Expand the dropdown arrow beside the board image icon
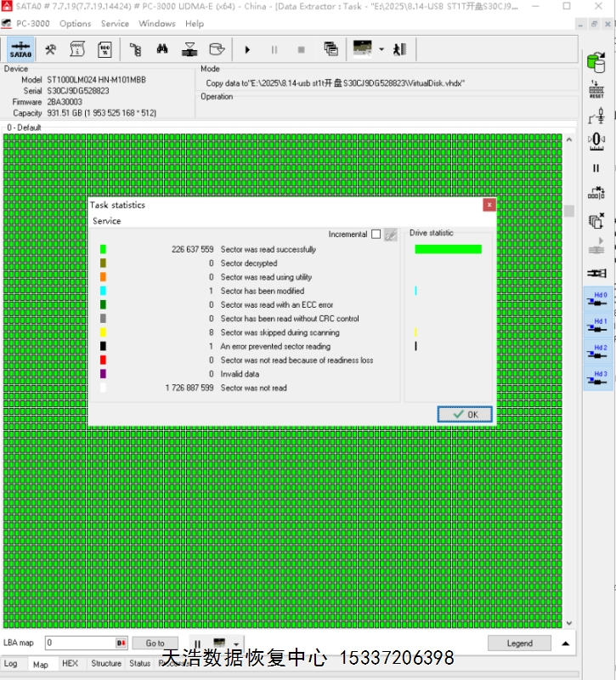The width and height of the screenshot is (616, 680). [x=381, y=49]
